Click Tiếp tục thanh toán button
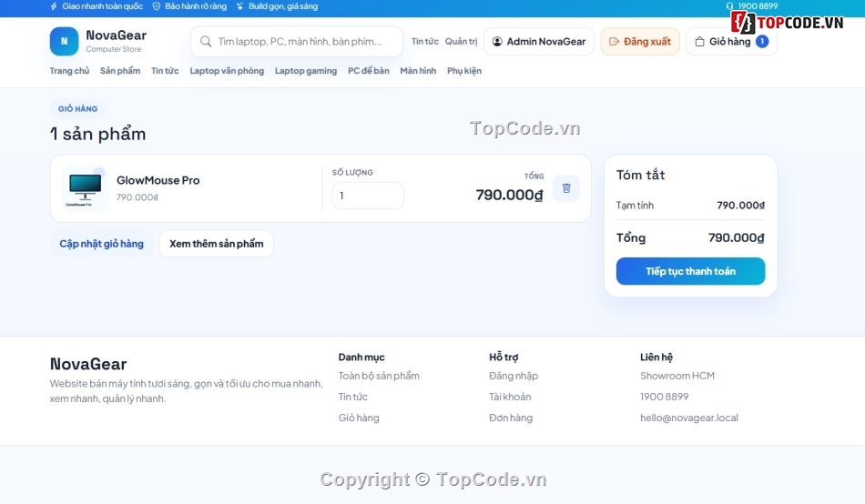This screenshot has height=504, width=865. coord(691,271)
